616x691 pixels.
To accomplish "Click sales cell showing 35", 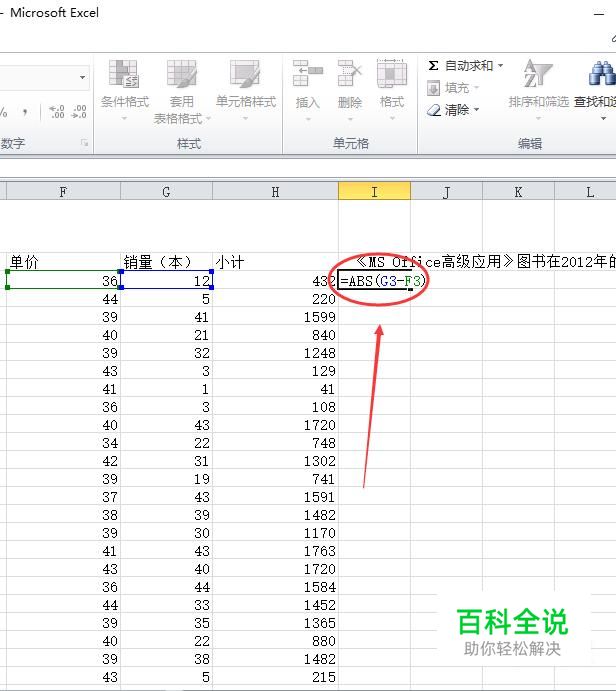I will coord(166,623).
